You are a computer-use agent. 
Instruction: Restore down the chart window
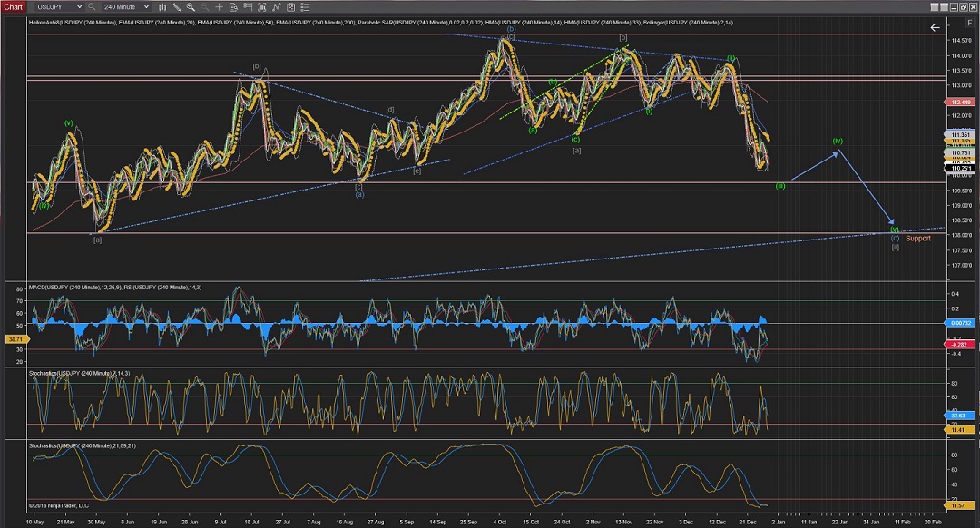962,7
